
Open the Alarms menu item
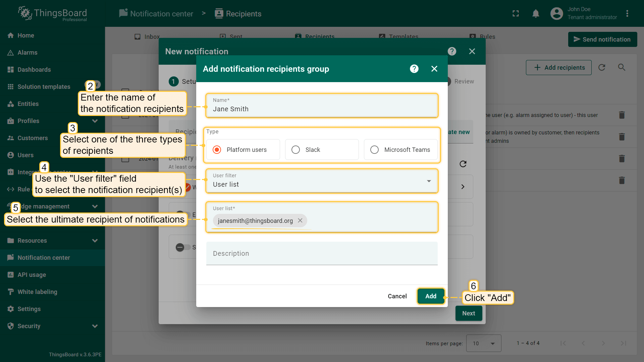pyautogui.click(x=28, y=53)
